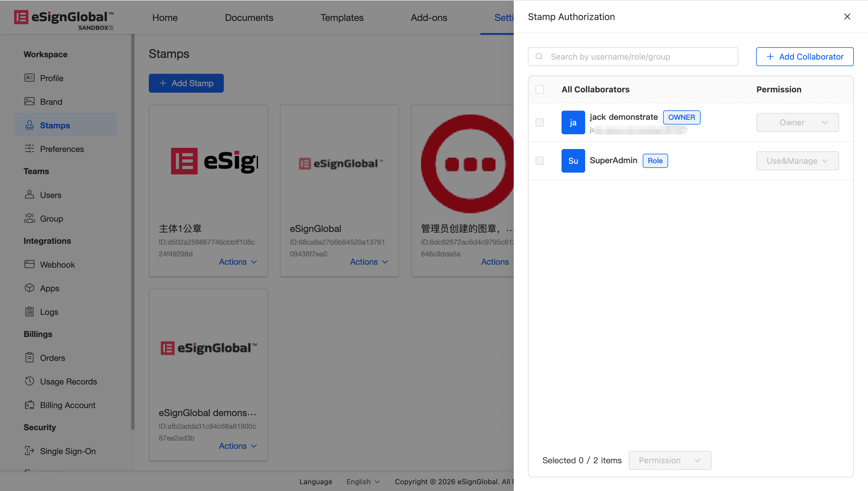
Task: Click the Apps cube icon
Action: pyautogui.click(x=29, y=288)
